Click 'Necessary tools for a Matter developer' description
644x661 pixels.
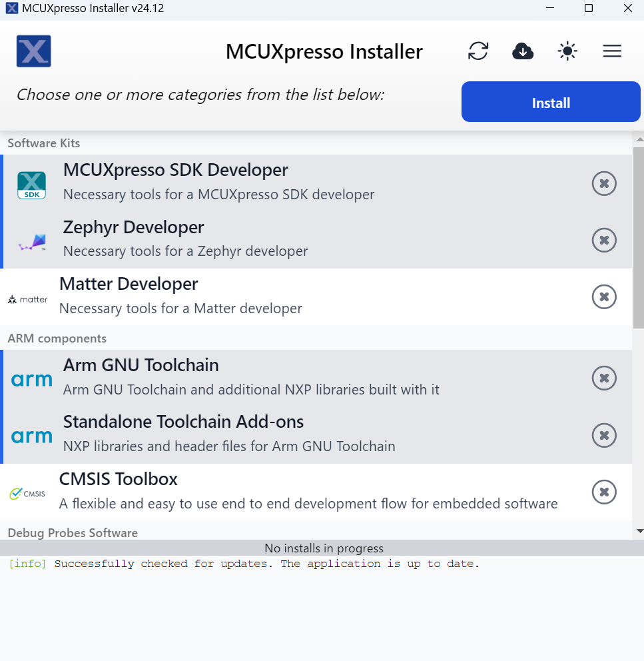click(x=180, y=309)
